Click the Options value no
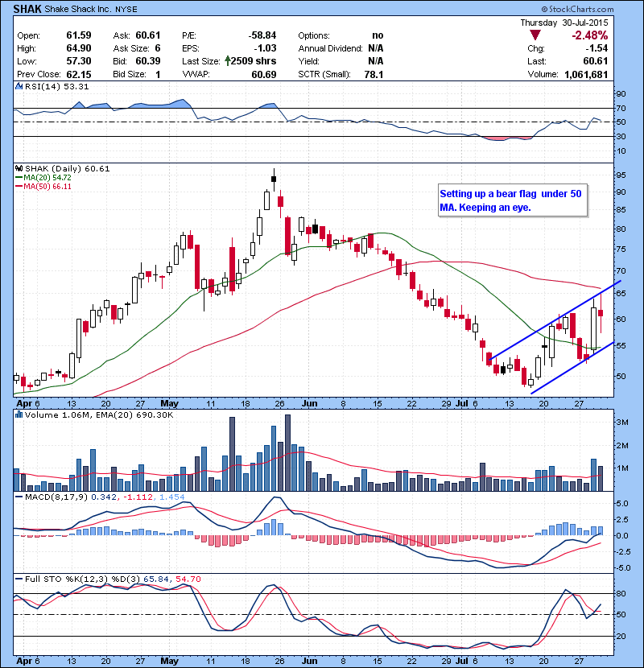The image size is (644, 668). click(378, 35)
